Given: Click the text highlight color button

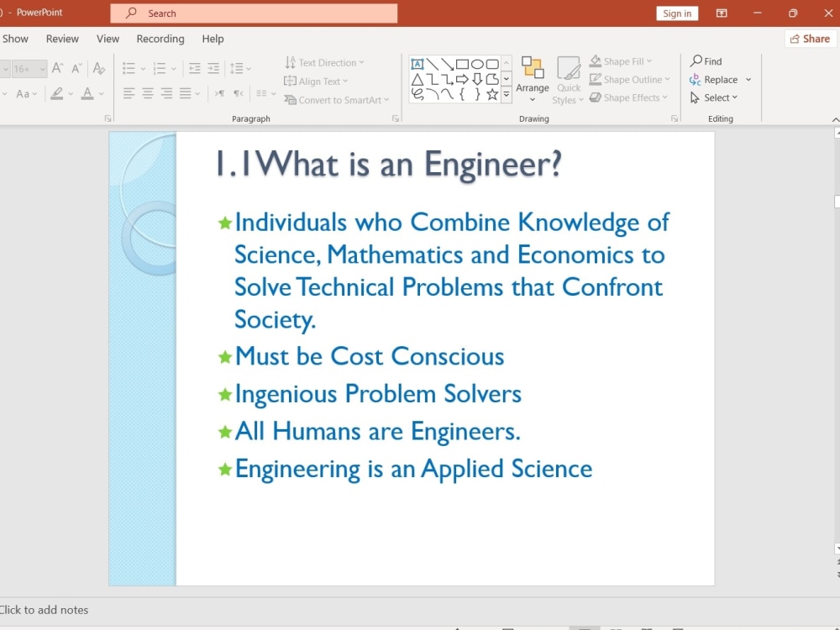Looking at the screenshot, I should pyautogui.click(x=57, y=93).
